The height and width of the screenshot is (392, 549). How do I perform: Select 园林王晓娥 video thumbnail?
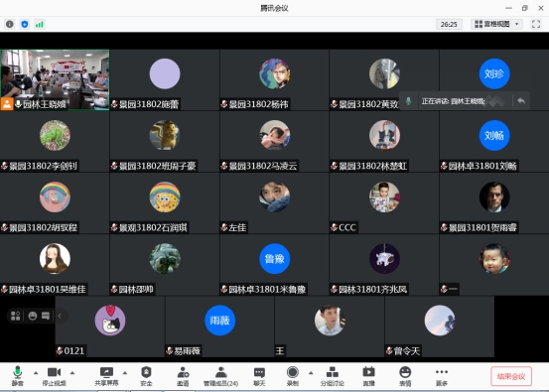55,79
